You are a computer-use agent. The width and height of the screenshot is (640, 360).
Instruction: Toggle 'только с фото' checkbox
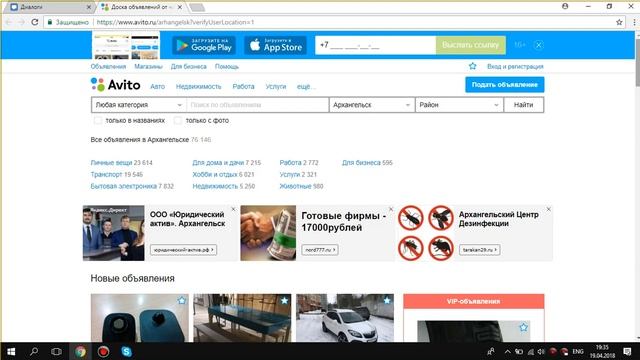coord(178,120)
